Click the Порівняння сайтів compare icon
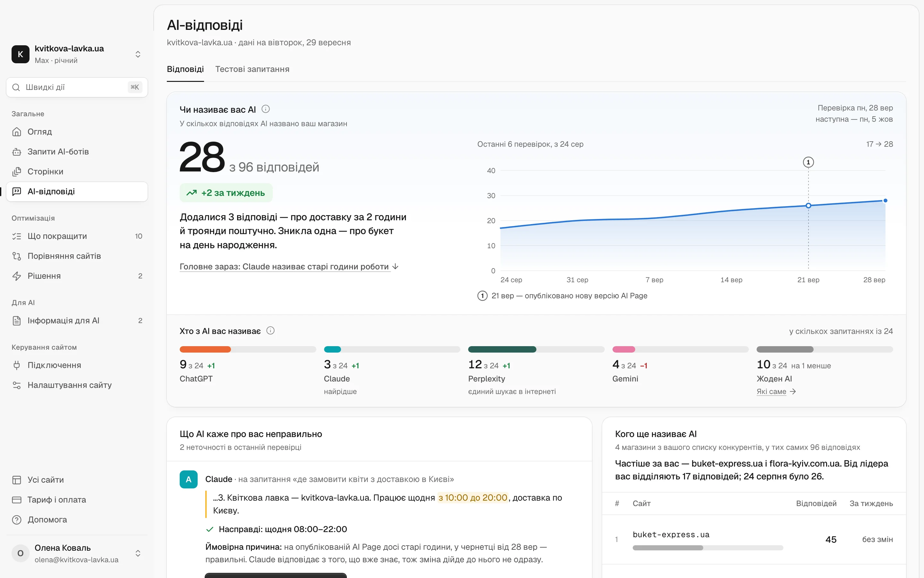This screenshot has height=578, width=924. 16,256
